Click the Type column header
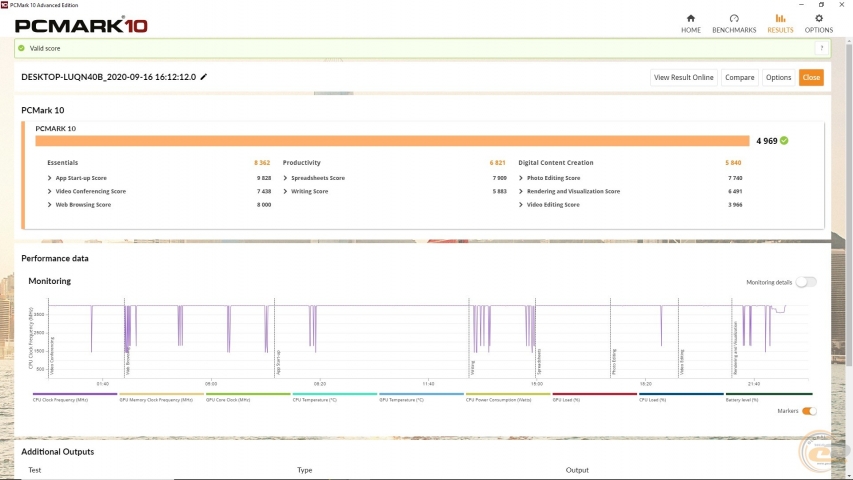 [304, 470]
